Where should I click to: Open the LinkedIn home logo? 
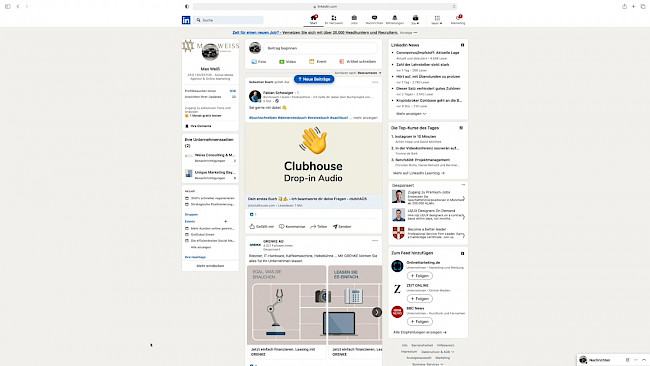click(x=186, y=20)
